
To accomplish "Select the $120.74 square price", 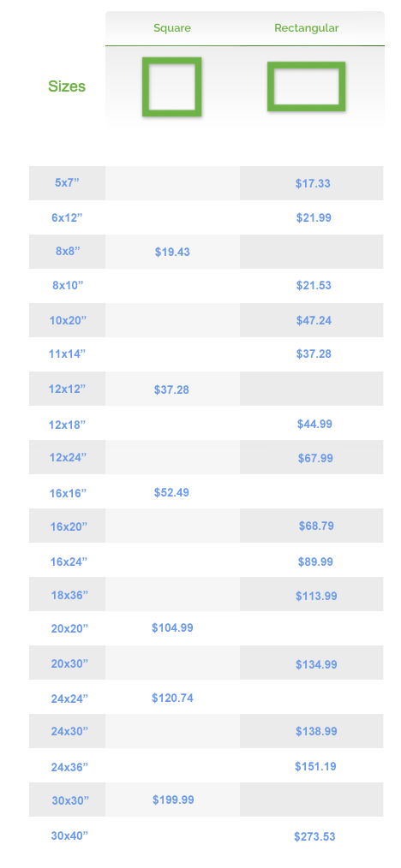I will (x=172, y=698).
